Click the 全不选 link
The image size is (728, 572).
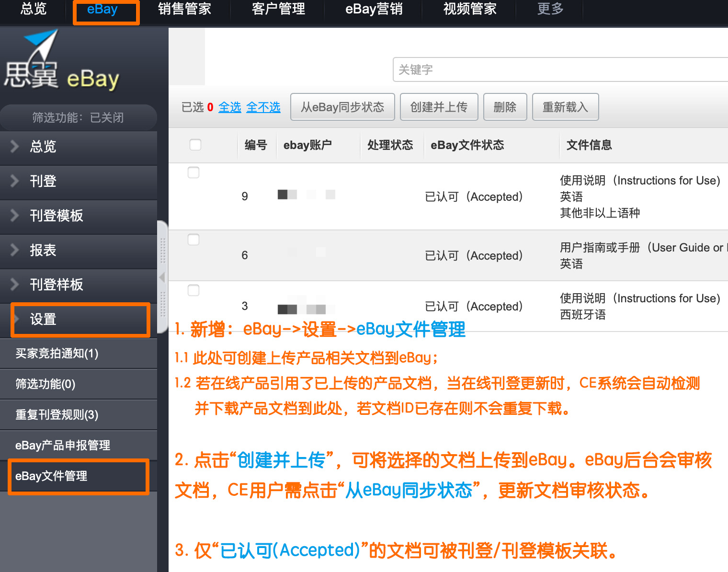tap(263, 107)
